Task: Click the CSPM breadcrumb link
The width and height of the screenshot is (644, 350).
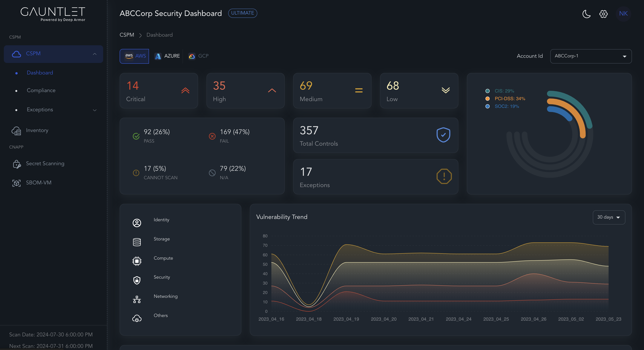Action: click(127, 35)
